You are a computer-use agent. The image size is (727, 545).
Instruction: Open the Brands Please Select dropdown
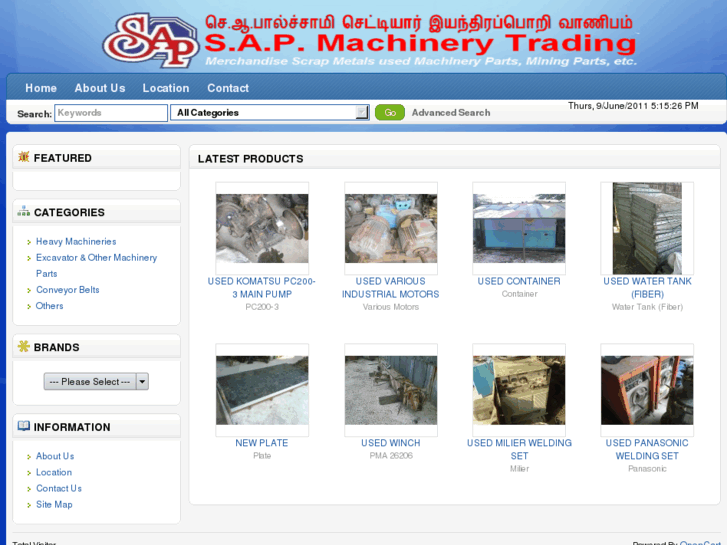96,381
